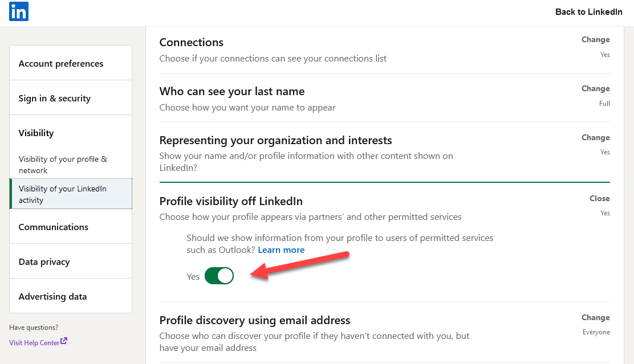Expand Representing your organization setting via Change
The height and width of the screenshot is (364, 634).
595,138
